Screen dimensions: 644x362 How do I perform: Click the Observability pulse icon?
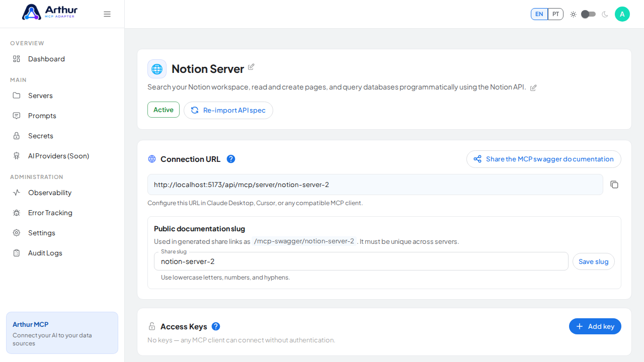click(17, 193)
